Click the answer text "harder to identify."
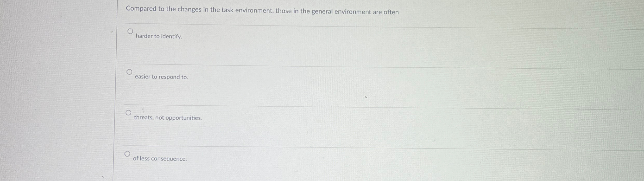Screen dimensions: 644x181 pyautogui.click(x=159, y=37)
